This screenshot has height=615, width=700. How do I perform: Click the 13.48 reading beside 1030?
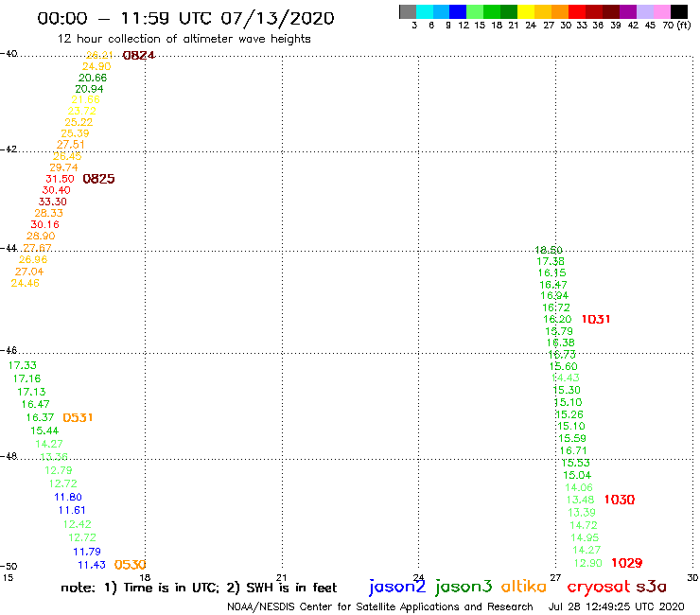tap(581, 500)
